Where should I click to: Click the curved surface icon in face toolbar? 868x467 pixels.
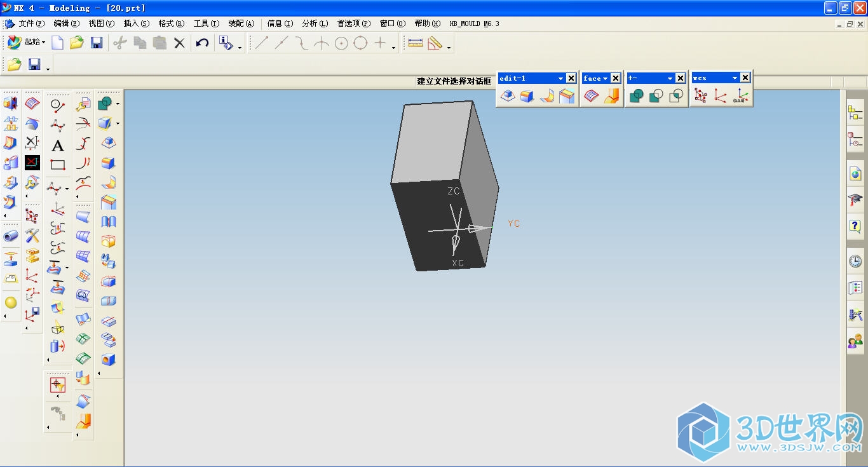pos(592,96)
